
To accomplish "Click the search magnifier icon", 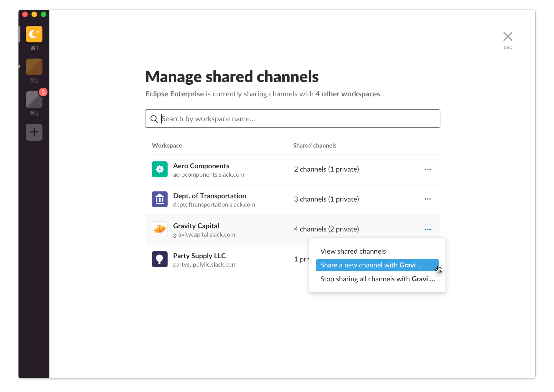I will tap(154, 119).
